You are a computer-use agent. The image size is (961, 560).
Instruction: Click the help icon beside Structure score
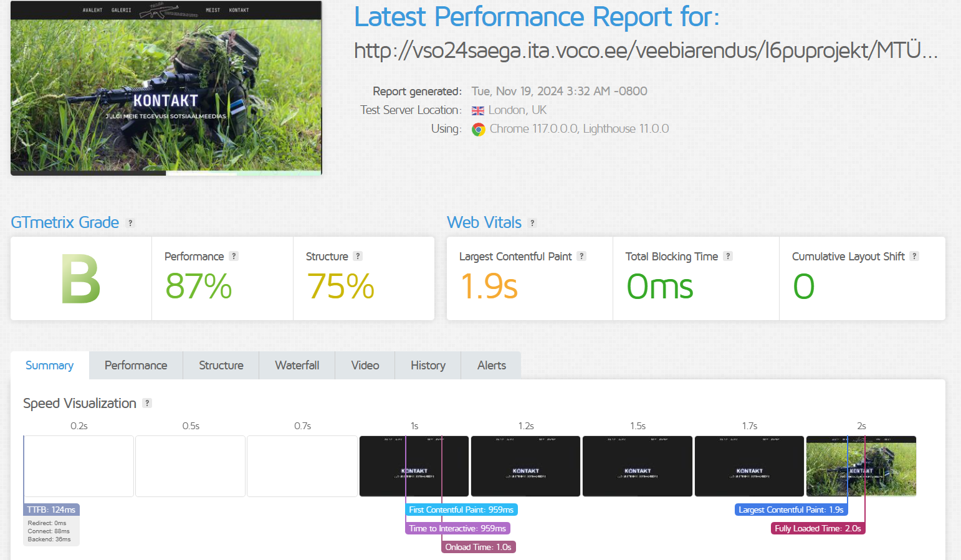[358, 256]
